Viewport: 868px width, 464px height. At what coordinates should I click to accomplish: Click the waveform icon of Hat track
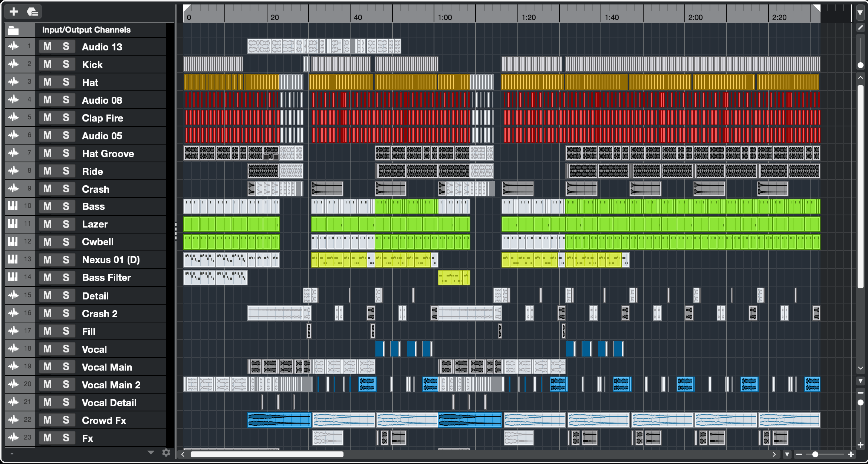coord(14,82)
